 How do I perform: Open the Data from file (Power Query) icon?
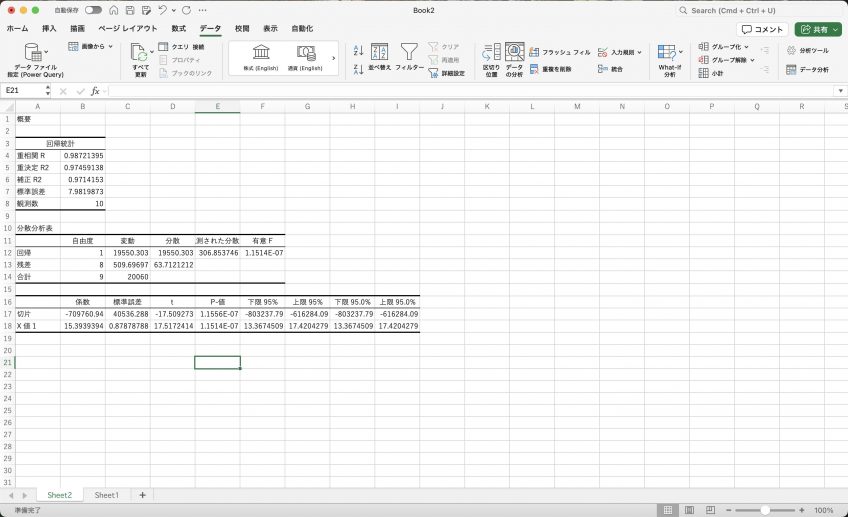[x=34, y=52]
